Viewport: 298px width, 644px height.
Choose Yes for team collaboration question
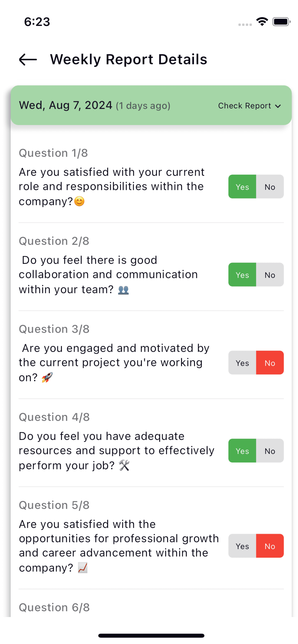(242, 275)
